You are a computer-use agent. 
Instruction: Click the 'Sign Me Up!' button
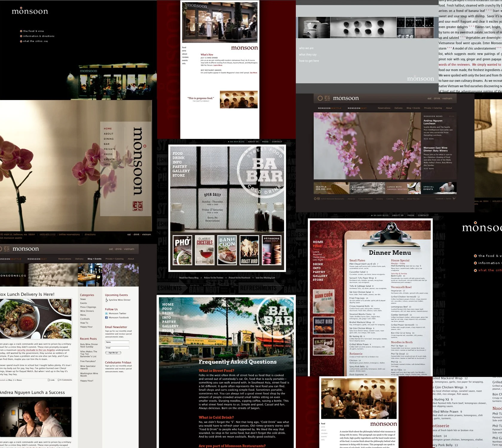click(113, 353)
